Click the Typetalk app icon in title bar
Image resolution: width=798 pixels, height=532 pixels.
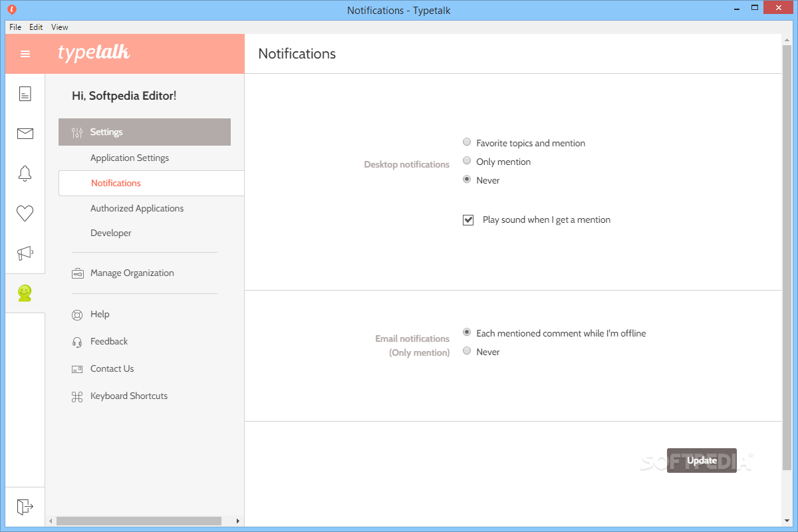pyautogui.click(x=11, y=10)
